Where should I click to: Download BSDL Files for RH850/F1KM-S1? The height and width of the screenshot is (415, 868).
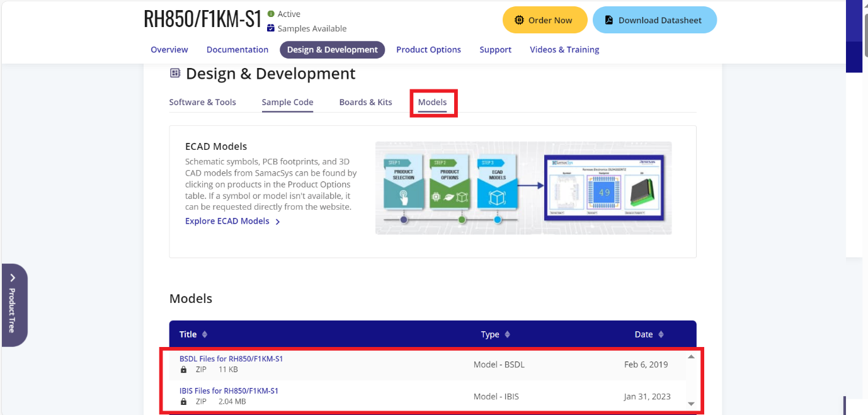[x=231, y=358]
